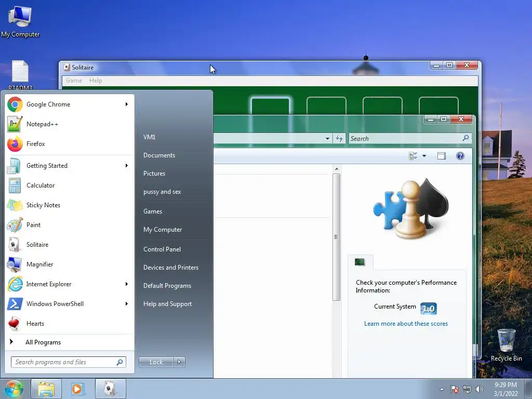Open Windows PowerShell
This screenshot has height=399, width=532.
pyautogui.click(x=69, y=303)
